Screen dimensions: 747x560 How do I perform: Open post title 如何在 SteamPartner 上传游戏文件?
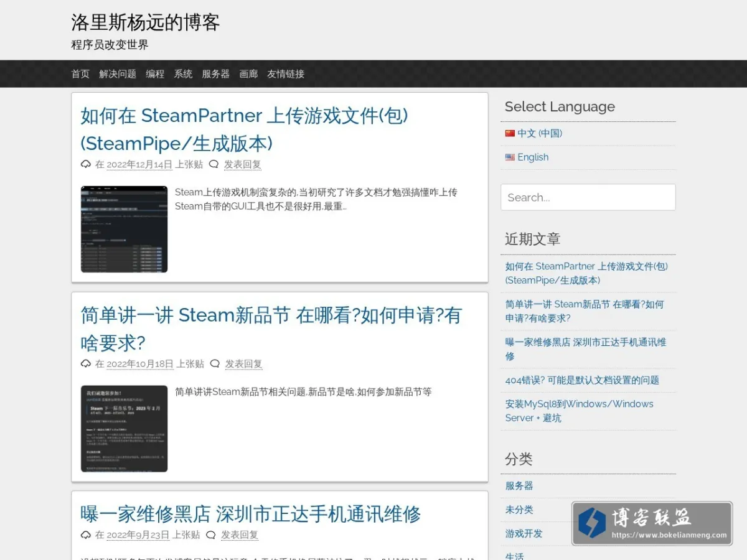pos(245,129)
